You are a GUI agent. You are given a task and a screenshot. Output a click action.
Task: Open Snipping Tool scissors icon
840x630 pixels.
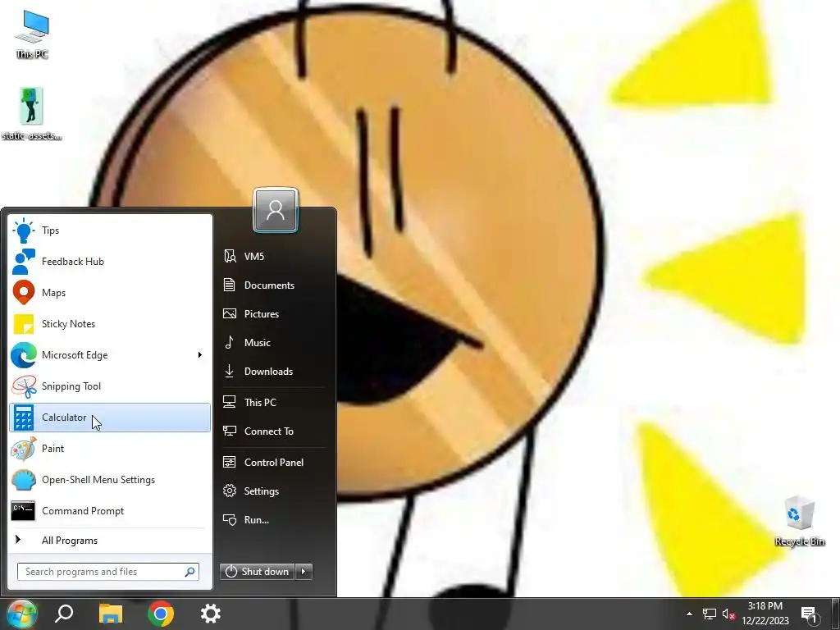(x=24, y=386)
